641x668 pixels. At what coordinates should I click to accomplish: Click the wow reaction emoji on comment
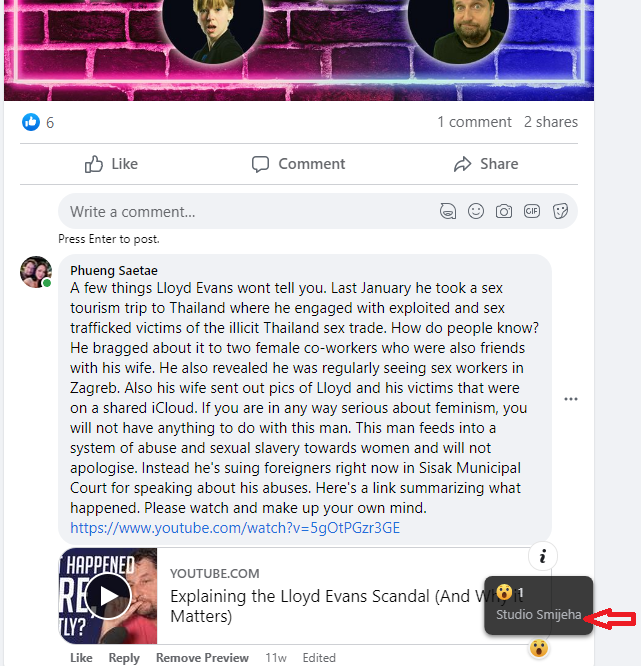coord(539,648)
